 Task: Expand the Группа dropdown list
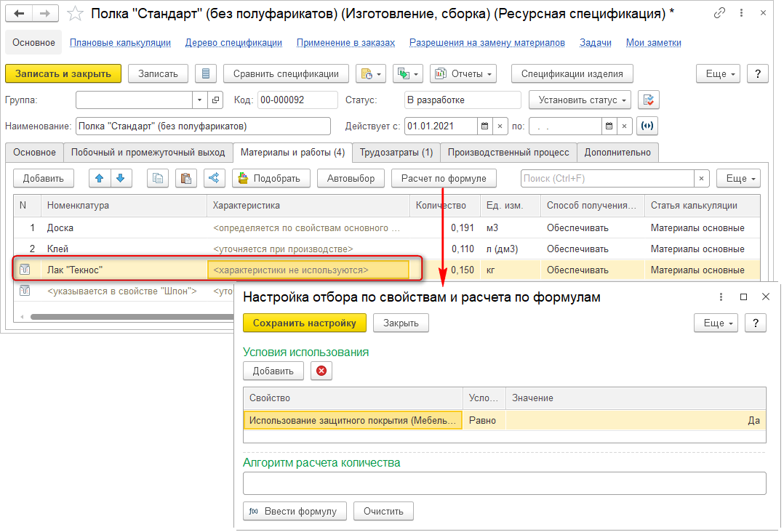click(199, 100)
